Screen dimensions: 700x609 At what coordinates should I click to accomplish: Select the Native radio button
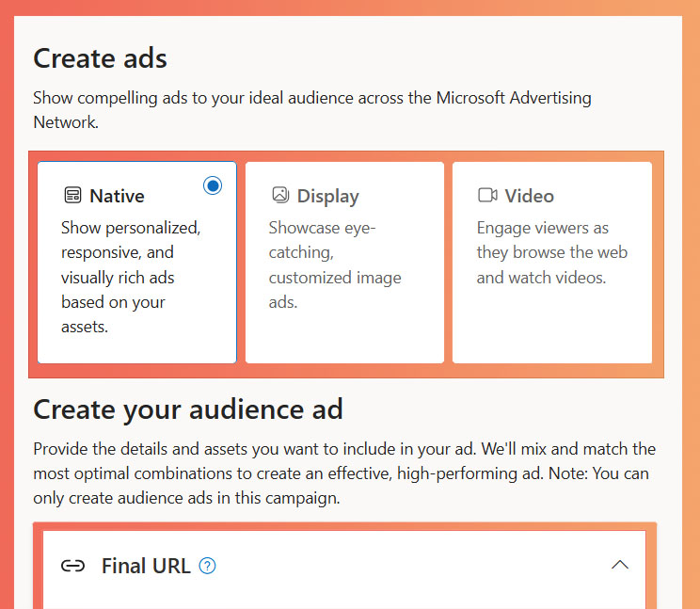point(213,185)
